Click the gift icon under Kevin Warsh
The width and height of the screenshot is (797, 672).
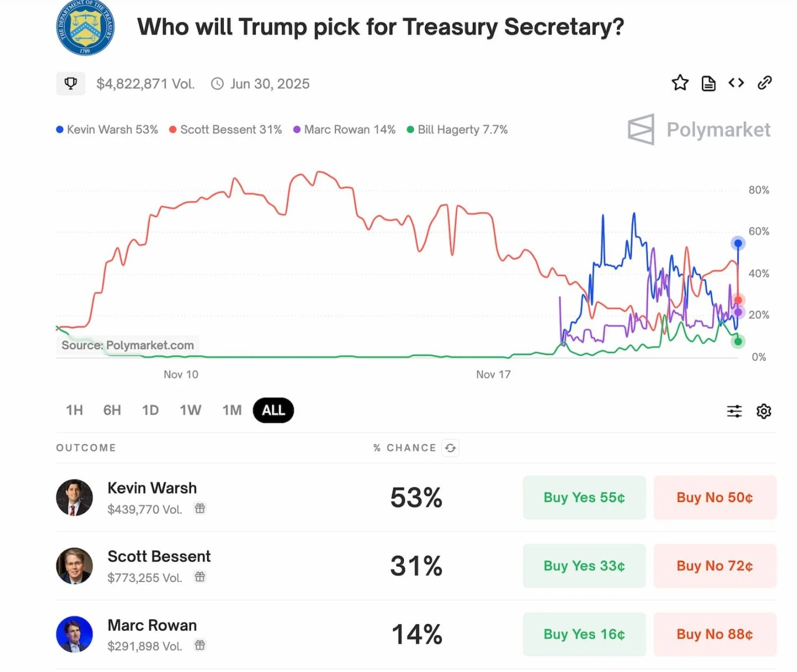200,509
